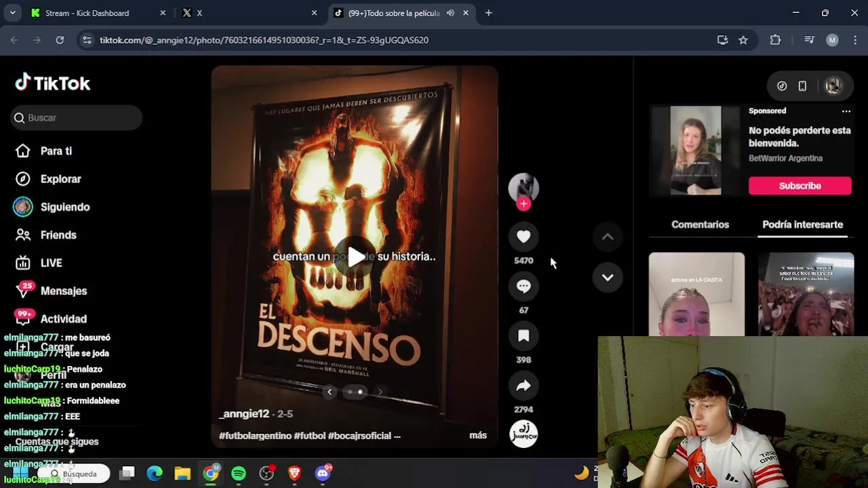
Task: Open the sponsored ad options menu
Action: [846, 111]
